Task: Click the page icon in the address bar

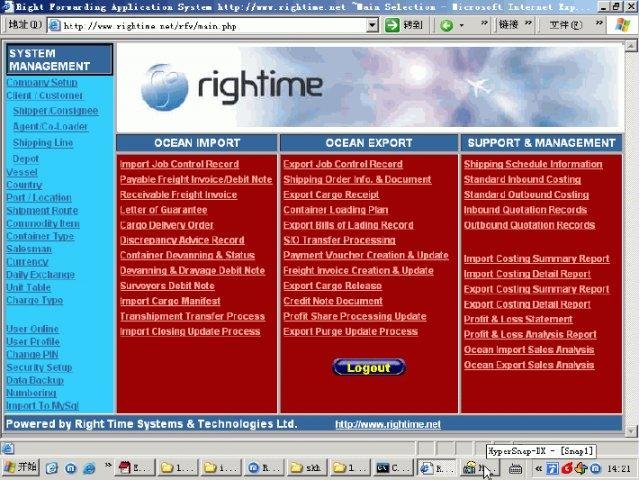Action: [55, 26]
